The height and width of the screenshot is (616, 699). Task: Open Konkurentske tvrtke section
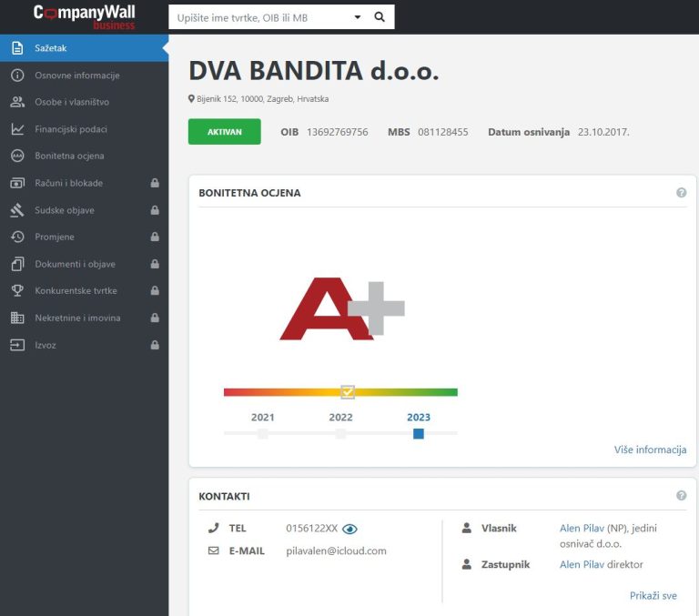click(85, 290)
